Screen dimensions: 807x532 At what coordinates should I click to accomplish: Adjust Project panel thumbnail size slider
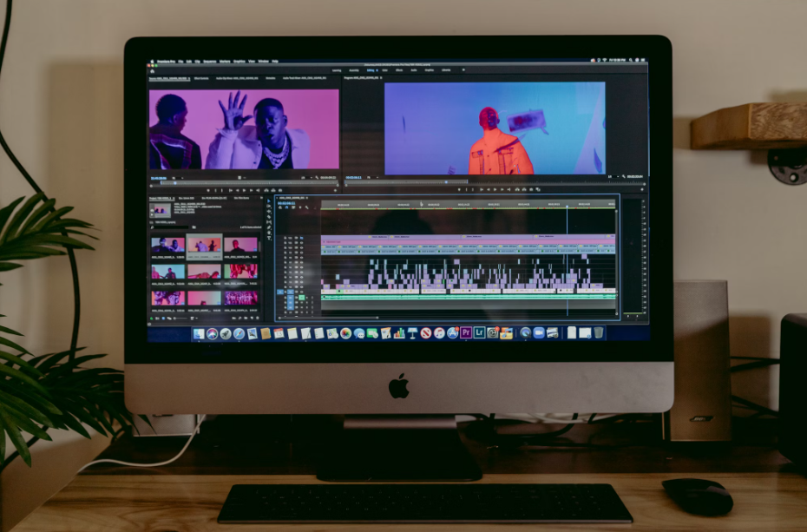pos(180,319)
